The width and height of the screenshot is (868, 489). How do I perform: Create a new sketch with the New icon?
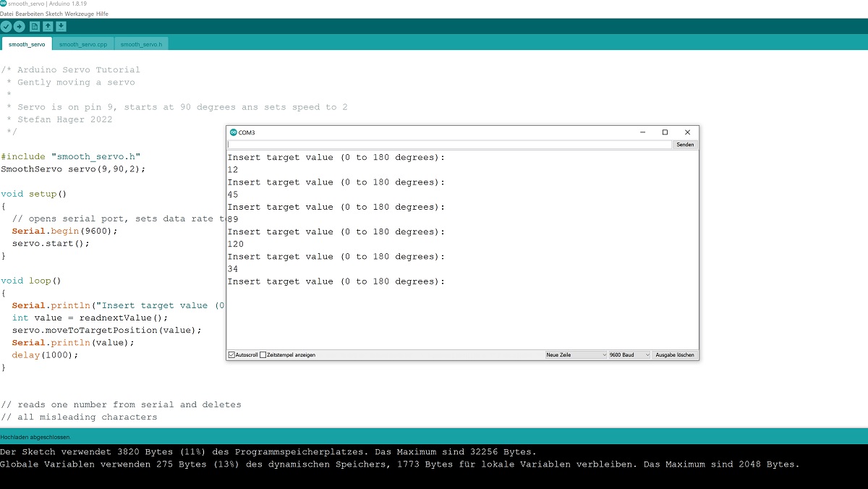(35, 27)
